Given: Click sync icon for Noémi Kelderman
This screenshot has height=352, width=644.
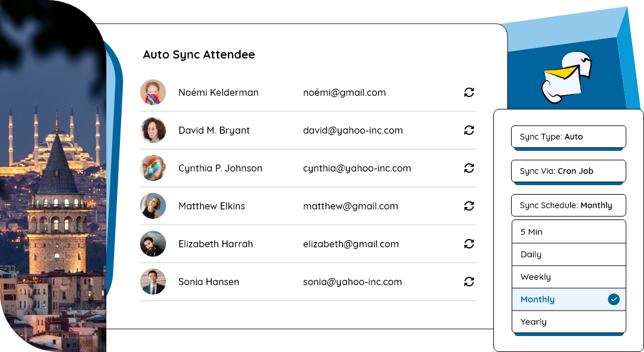Looking at the screenshot, I should (469, 92).
